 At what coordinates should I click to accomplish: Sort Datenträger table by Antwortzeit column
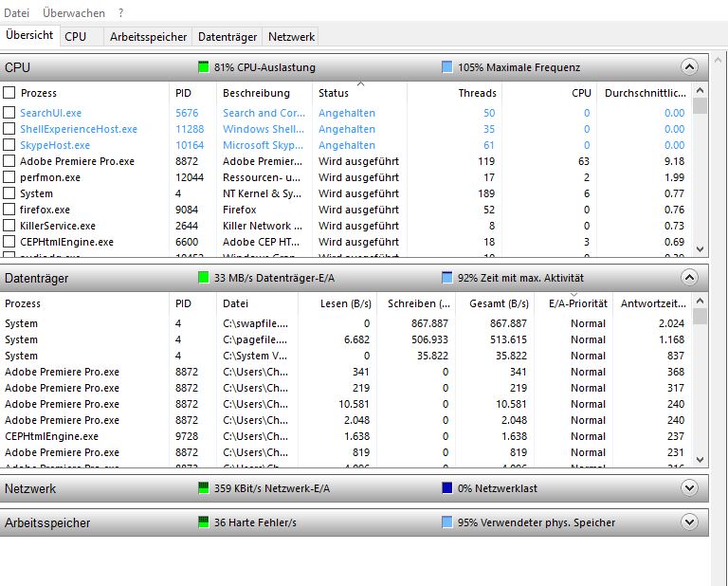652,303
